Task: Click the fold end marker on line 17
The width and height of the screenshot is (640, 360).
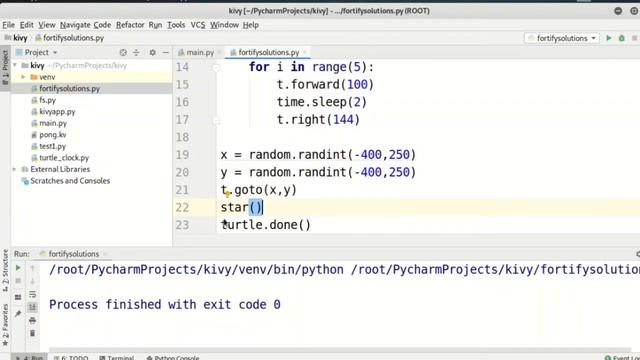Action: [x=216, y=120]
